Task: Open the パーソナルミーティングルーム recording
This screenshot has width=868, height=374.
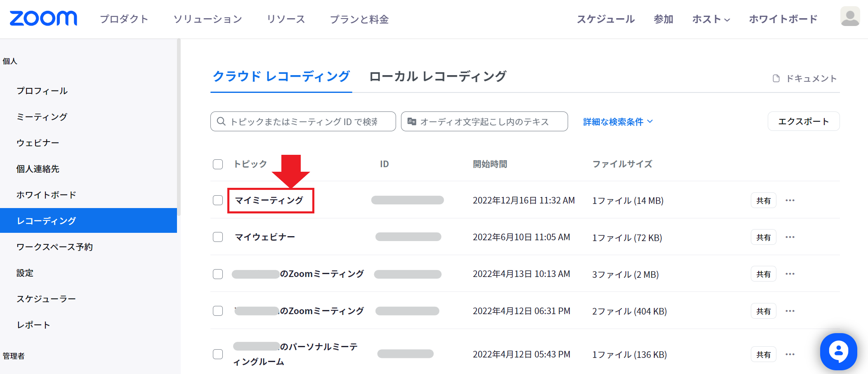Action: [x=295, y=354]
